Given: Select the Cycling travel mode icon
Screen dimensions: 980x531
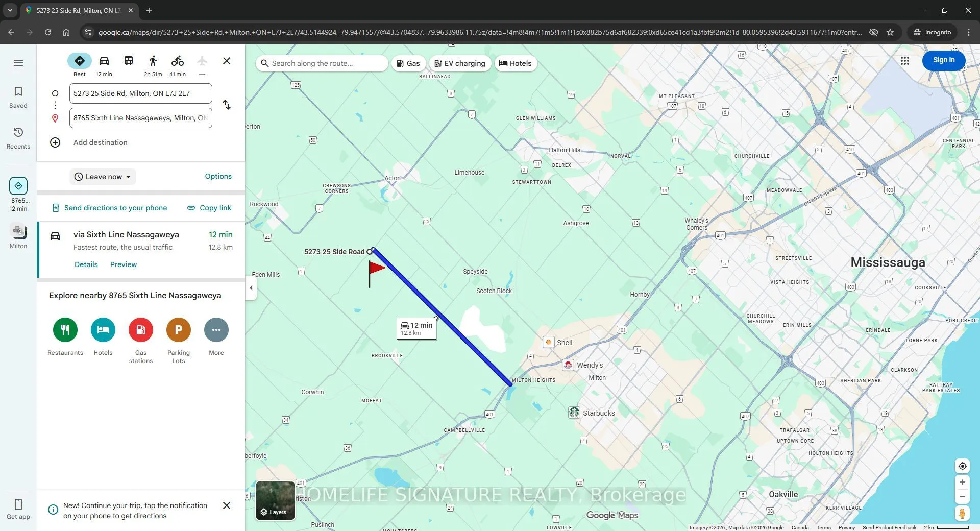Looking at the screenshot, I should (x=178, y=61).
